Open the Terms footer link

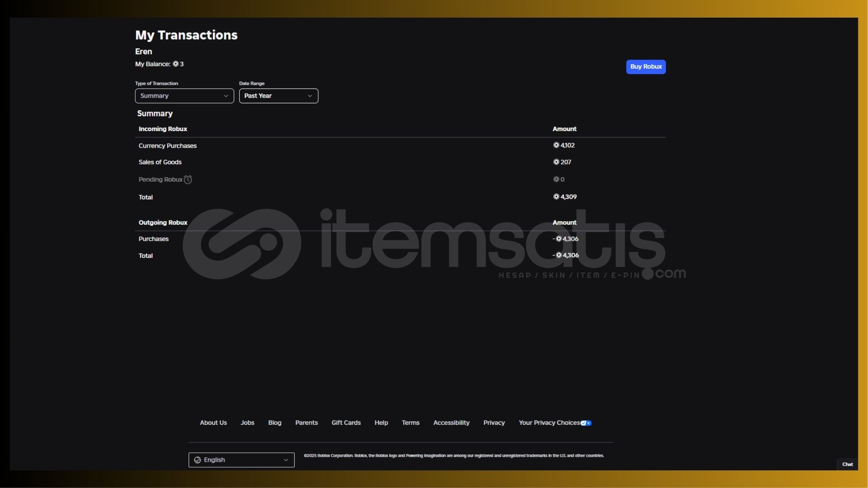[410, 422]
